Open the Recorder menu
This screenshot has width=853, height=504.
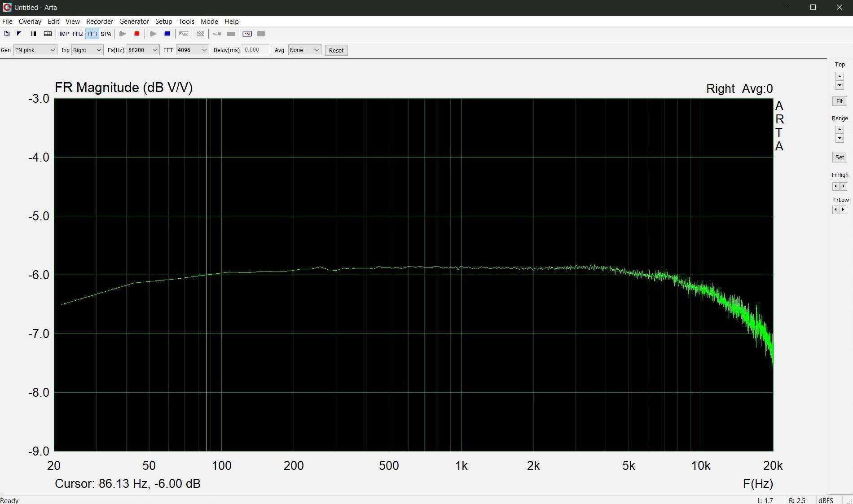point(100,22)
